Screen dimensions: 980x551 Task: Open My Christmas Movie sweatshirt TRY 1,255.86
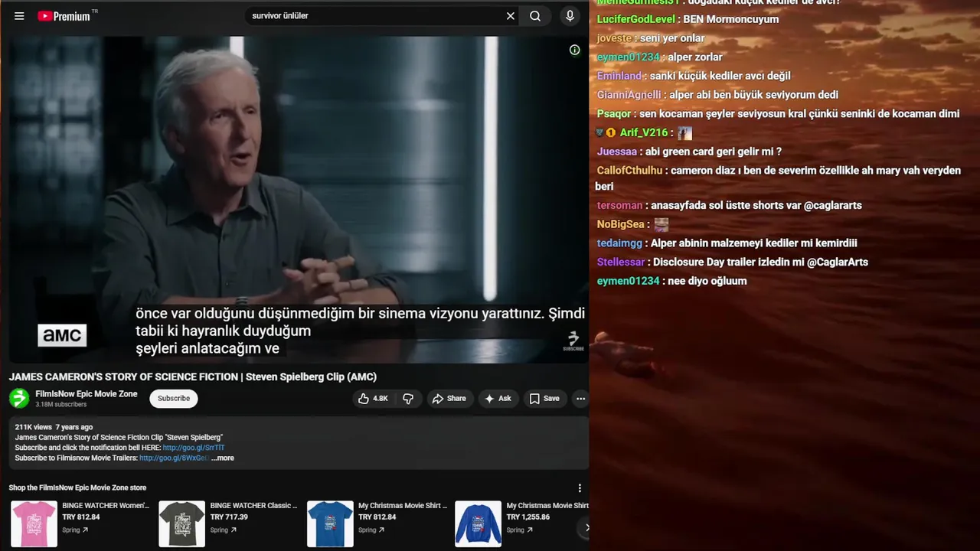pos(479,523)
